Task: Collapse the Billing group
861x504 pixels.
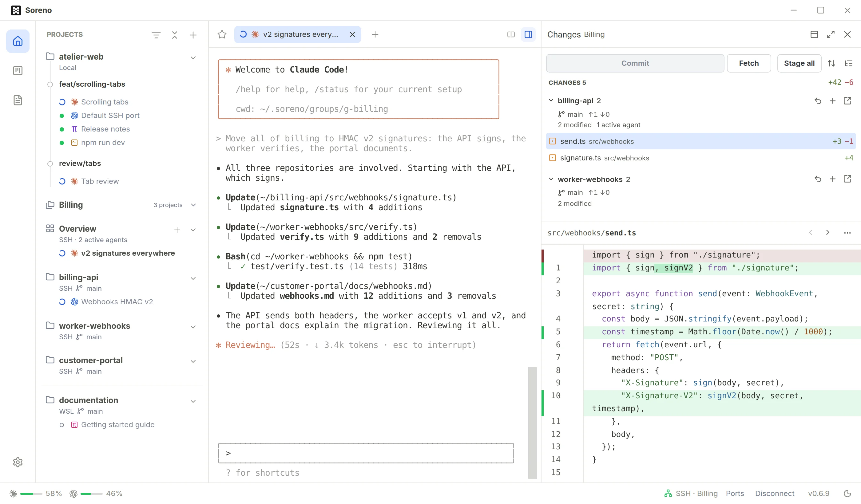Action: pyautogui.click(x=193, y=205)
